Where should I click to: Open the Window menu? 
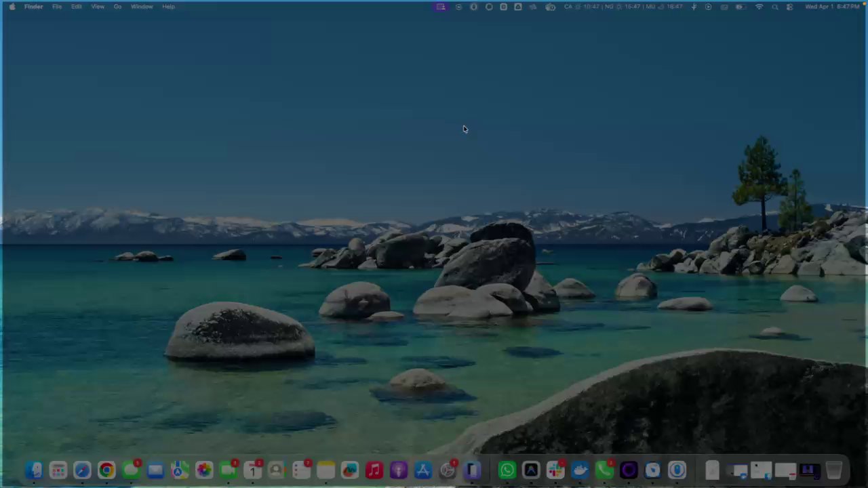142,7
